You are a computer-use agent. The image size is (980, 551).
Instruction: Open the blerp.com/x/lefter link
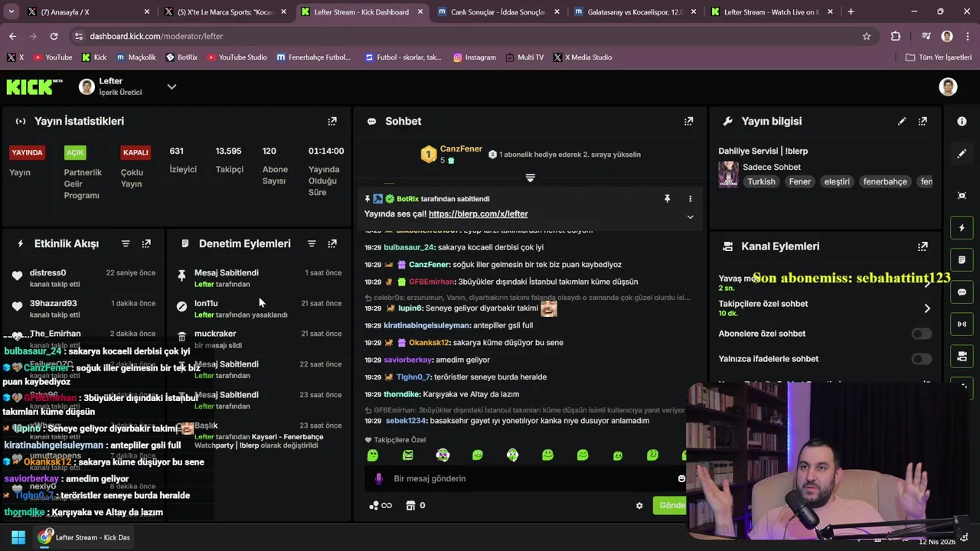click(x=478, y=214)
